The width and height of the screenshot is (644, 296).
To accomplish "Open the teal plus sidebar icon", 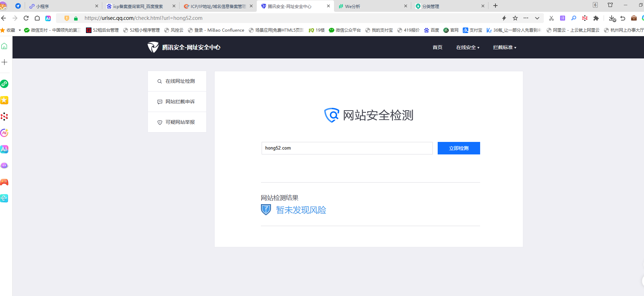I will tap(4, 198).
